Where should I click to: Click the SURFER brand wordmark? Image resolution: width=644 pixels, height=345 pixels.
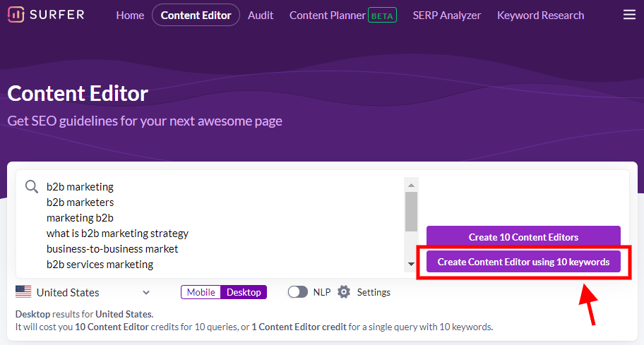point(57,15)
